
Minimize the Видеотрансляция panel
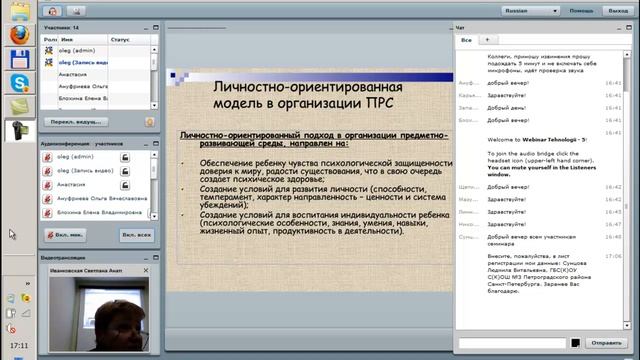[146, 258]
